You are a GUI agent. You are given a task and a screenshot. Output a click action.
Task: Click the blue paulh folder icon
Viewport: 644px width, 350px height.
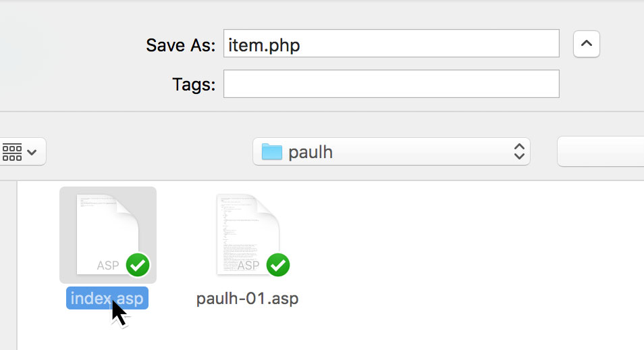click(272, 151)
